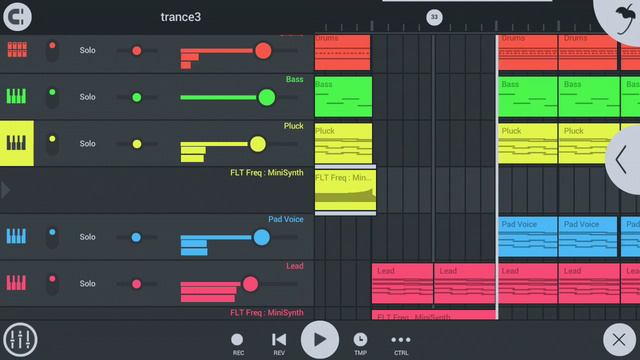Open the Lead track keyboard icon
The width and height of the screenshot is (640, 360).
pyautogui.click(x=17, y=283)
